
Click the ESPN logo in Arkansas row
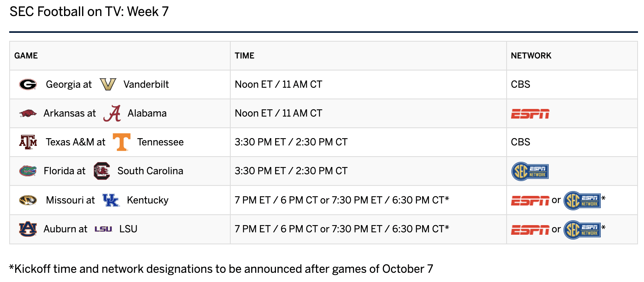[530, 114]
